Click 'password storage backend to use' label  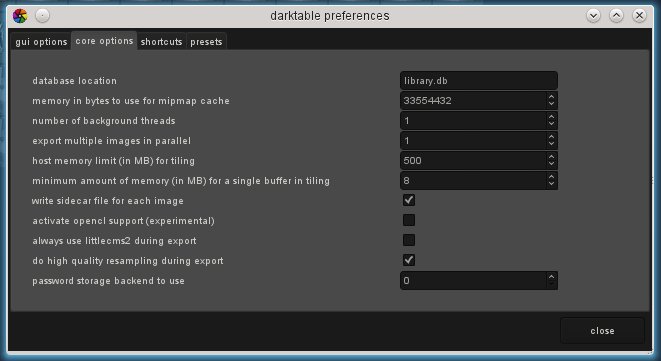(109, 281)
